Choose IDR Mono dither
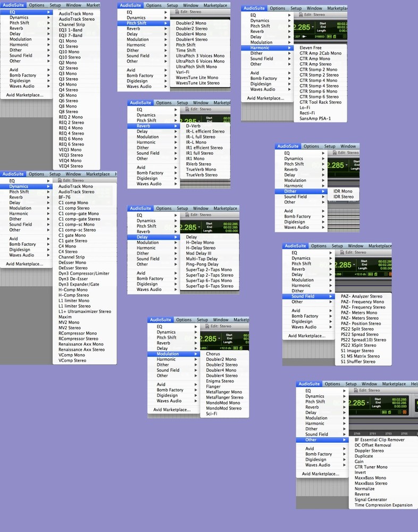Viewport: 418px width, 532px height. 342,191
